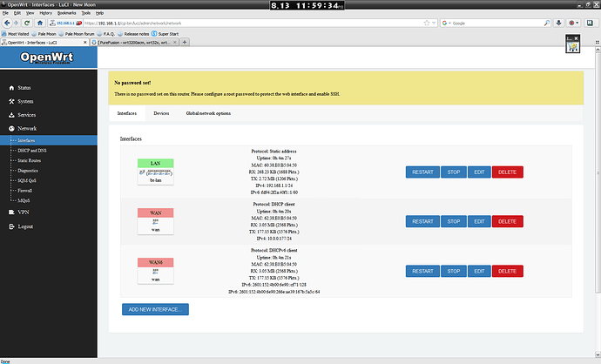Screen dimensions: 601x364
Task: Open the Edit menu
Action: click(x=17, y=13)
